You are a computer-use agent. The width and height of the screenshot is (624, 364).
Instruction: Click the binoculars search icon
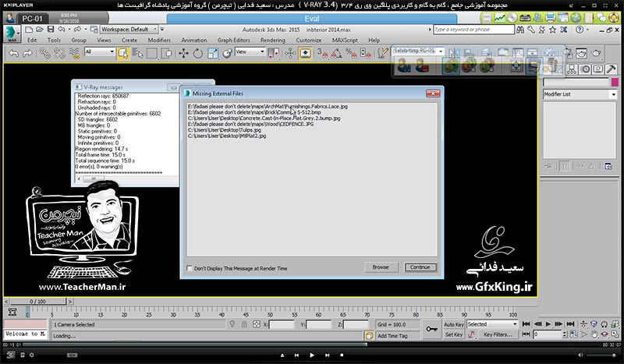click(520, 30)
